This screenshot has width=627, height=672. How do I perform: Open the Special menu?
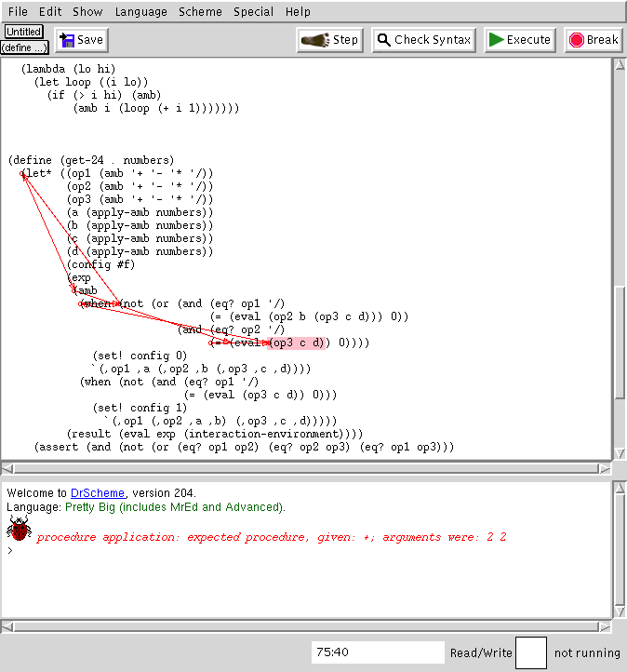[254, 11]
